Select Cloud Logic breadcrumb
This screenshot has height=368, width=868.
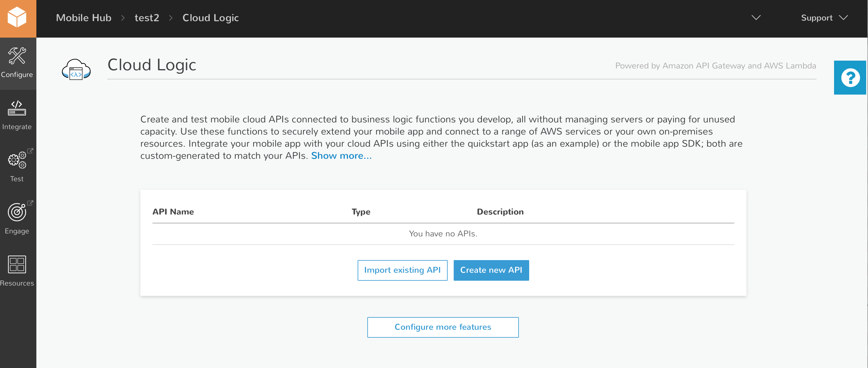coord(211,18)
